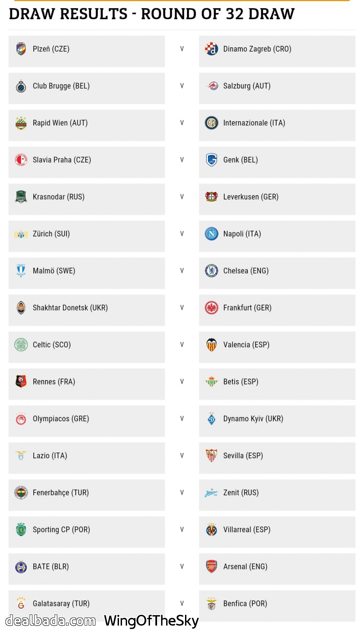364x630 pixels.
Task: Click the Villarreal club crest
Action: coord(211,529)
